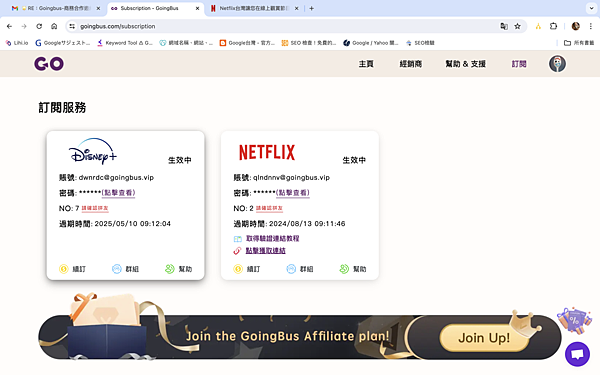This screenshot has width=600, height=375.
Task: Switch to the Netflix browser tab
Action: coord(254,8)
